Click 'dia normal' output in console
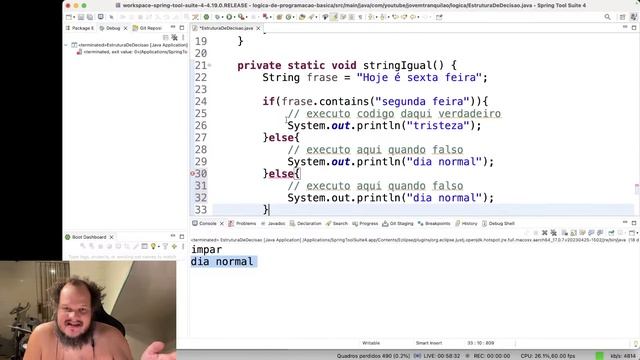 [x=222, y=261]
